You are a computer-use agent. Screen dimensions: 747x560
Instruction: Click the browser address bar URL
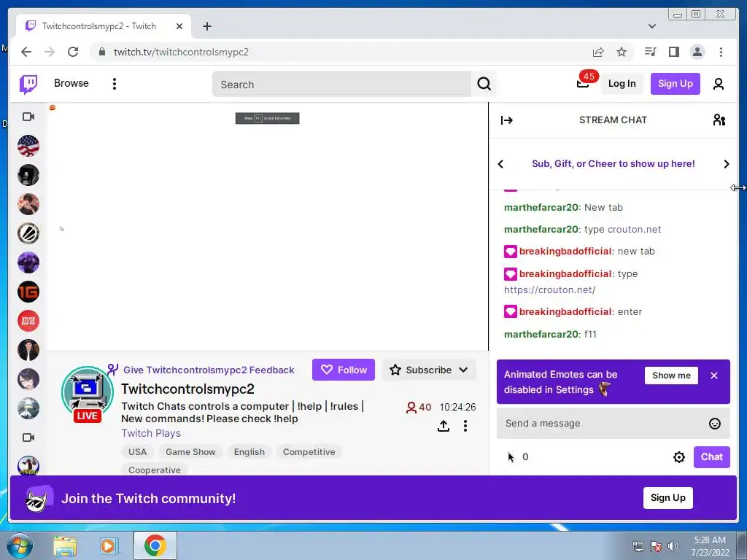(181, 52)
